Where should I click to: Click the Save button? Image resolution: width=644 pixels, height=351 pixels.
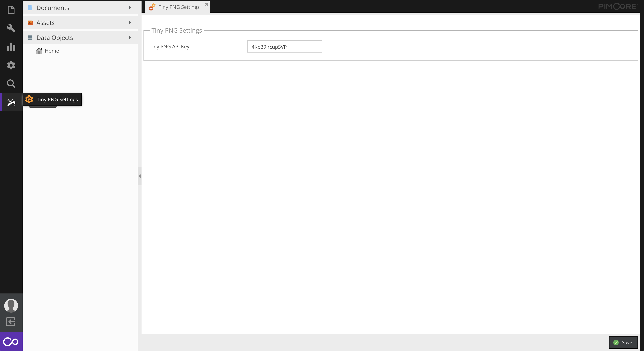click(623, 343)
